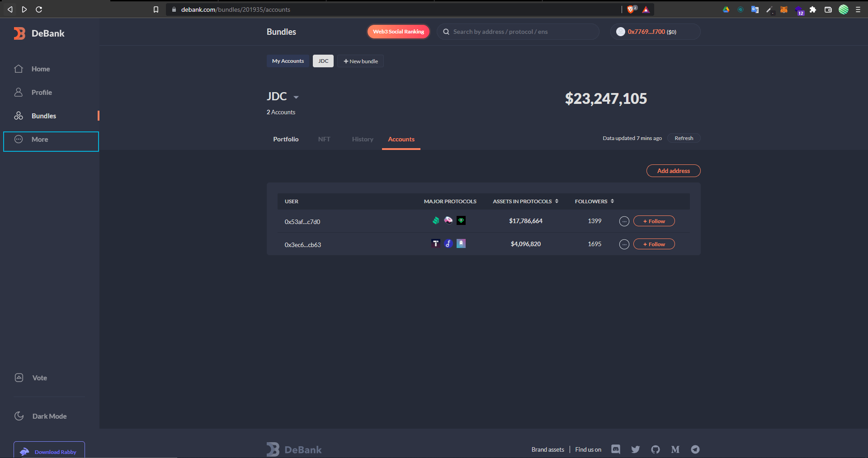This screenshot has height=458, width=868.
Task: Follow the 0x3ec6...cb63 account
Action: click(x=654, y=244)
